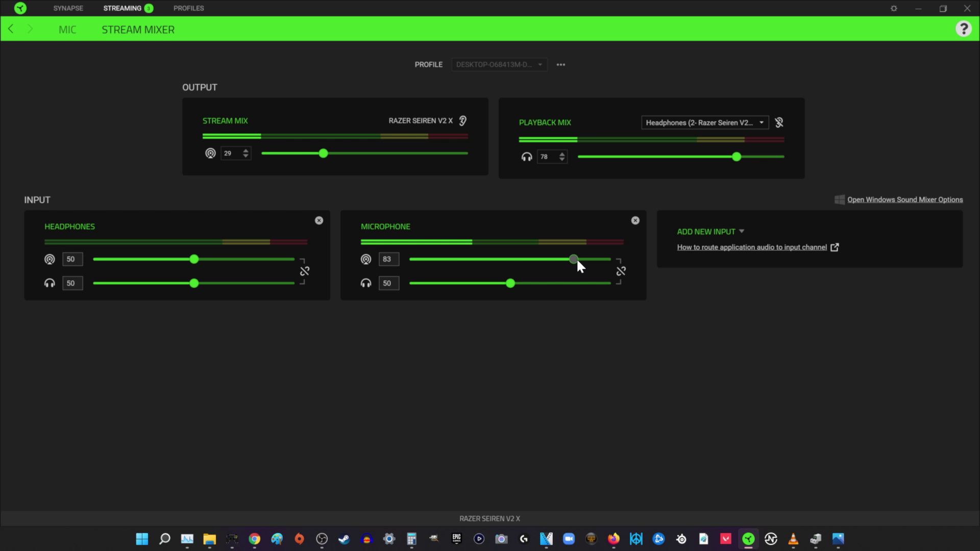980x551 pixels.
Task: Click Headphones stream volume field showing 50
Action: pyautogui.click(x=72, y=259)
